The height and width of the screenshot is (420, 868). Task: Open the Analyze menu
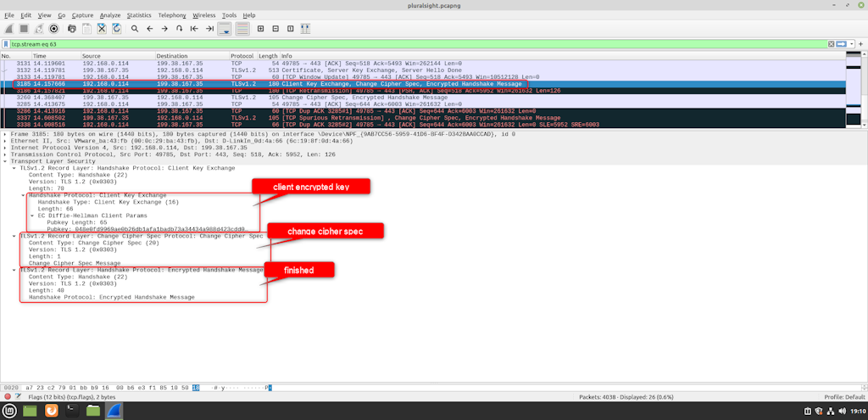point(110,15)
